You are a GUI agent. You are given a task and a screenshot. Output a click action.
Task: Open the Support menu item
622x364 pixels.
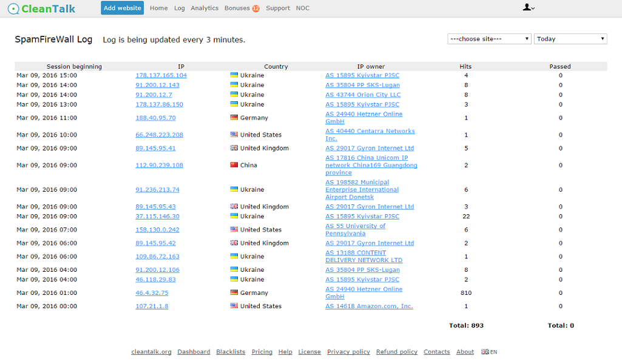[x=278, y=8]
